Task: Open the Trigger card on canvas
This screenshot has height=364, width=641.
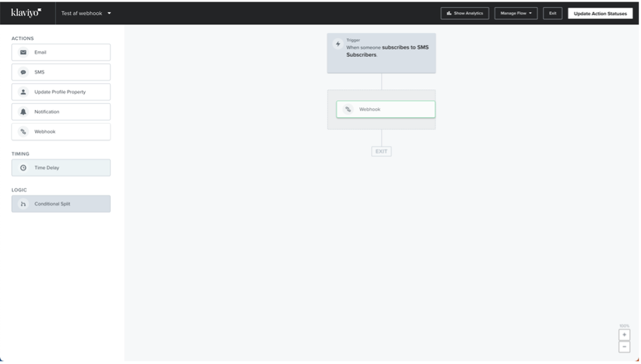Action: click(x=381, y=53)
